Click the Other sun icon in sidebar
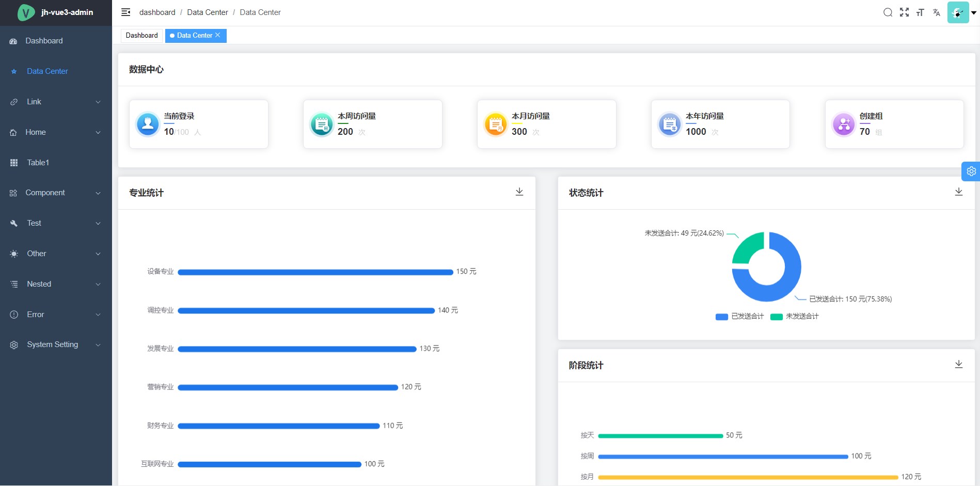Image resolution: width=980 pixels, height=486 pixels. click(14, 254)
